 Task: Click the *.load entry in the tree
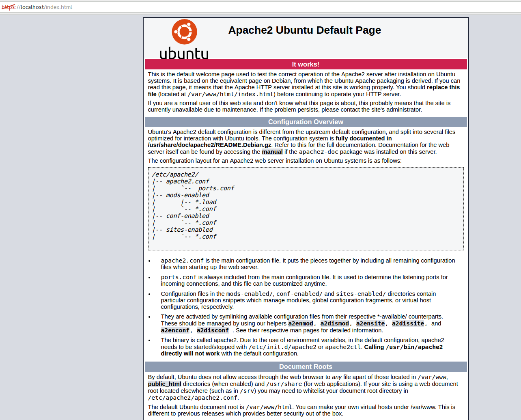(x=206, y=202)
